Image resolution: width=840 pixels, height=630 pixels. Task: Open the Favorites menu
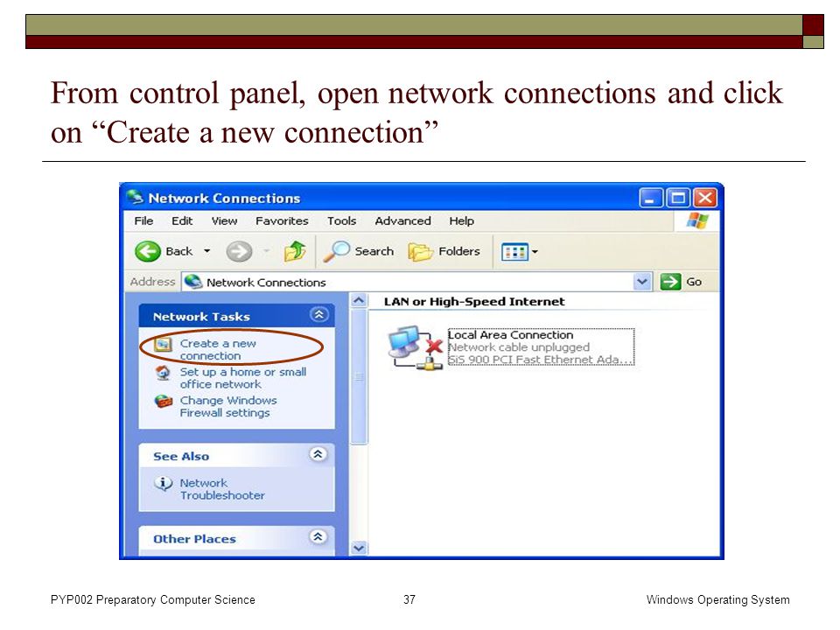pyautogui.click(x=283, y=220)
